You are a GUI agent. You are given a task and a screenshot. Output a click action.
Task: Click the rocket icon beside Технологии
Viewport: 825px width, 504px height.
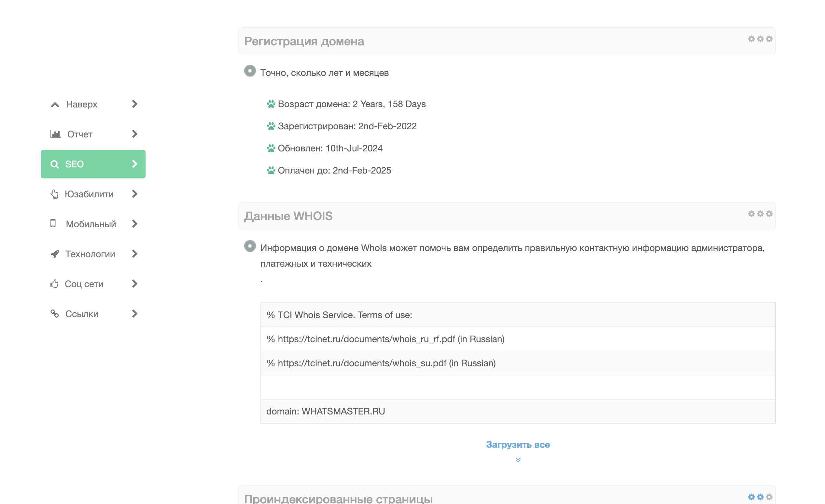[55, 254]
